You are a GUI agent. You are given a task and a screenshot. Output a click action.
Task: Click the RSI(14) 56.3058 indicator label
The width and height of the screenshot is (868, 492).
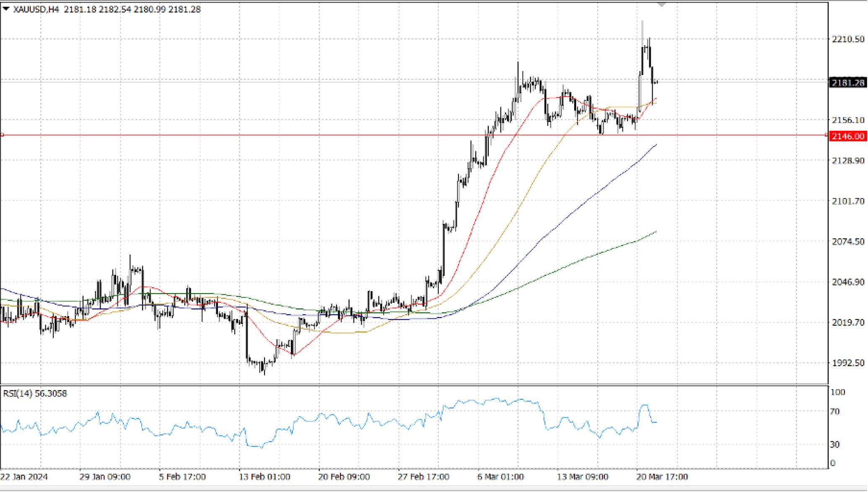point(35,393)
